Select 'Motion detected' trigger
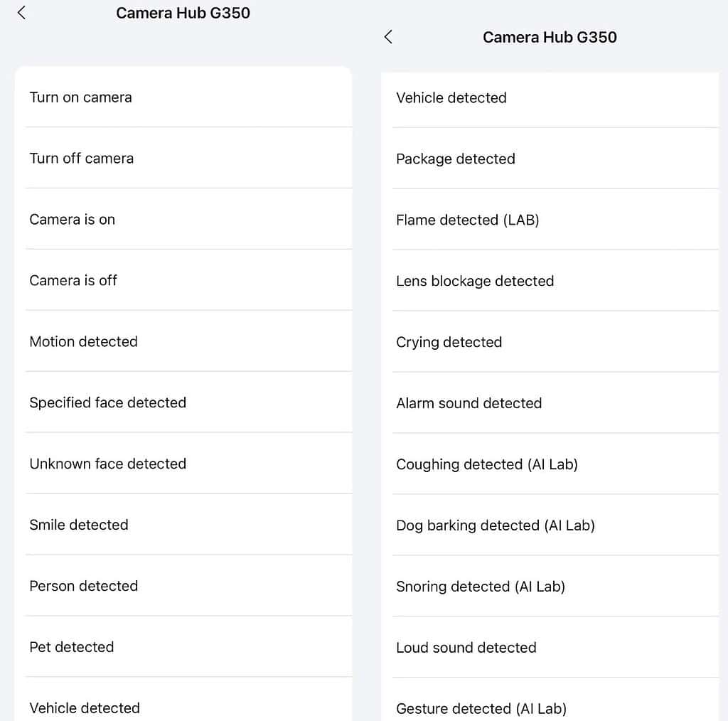The height and width of the screenshot is (721, 728). [x=84, y=341]
